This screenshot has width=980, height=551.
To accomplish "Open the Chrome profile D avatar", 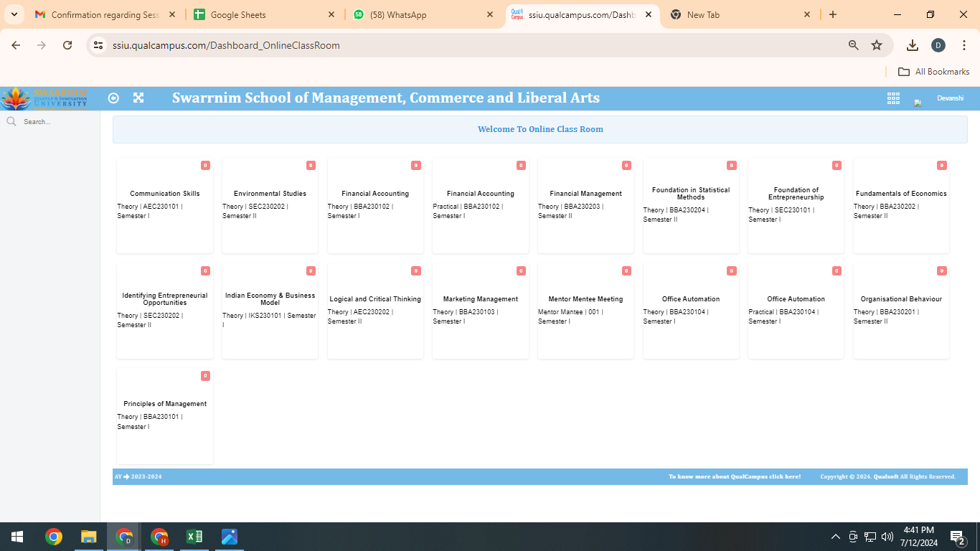I will (x=938, y=45).
